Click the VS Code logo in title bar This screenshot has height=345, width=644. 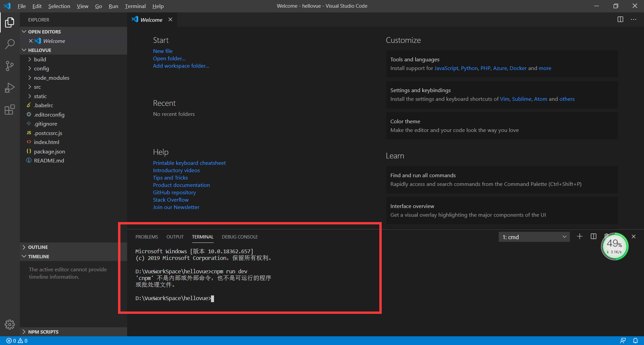(7, 6)
